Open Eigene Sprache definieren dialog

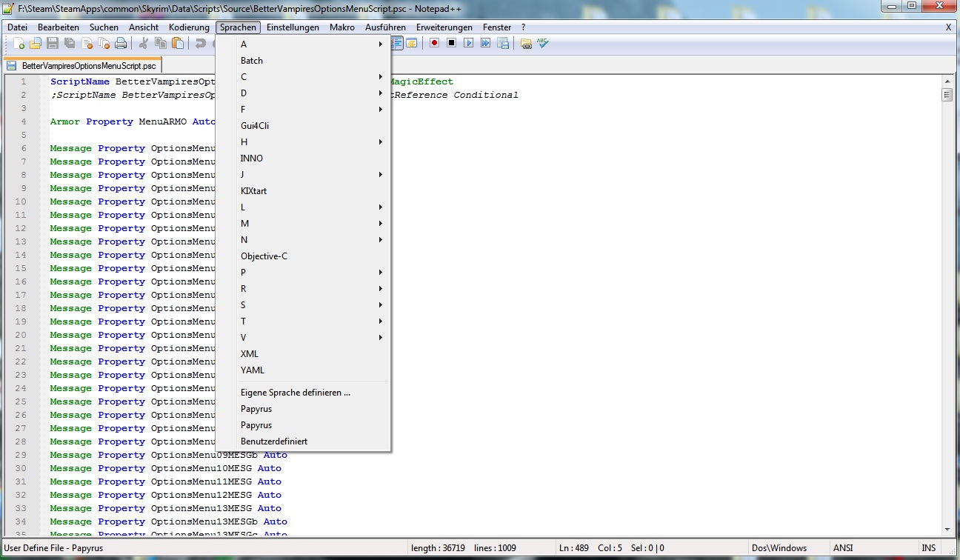tap(295, 393)
